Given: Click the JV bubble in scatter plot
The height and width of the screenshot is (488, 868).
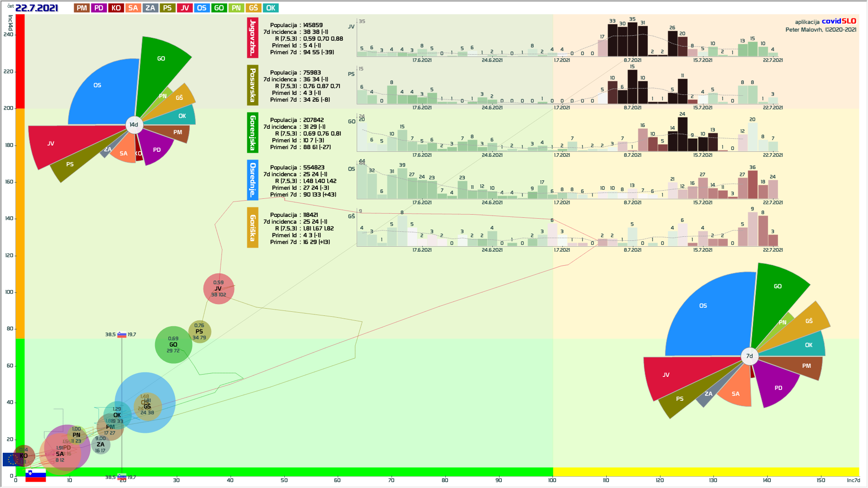Looking at the screenshot, I should 218,289.
